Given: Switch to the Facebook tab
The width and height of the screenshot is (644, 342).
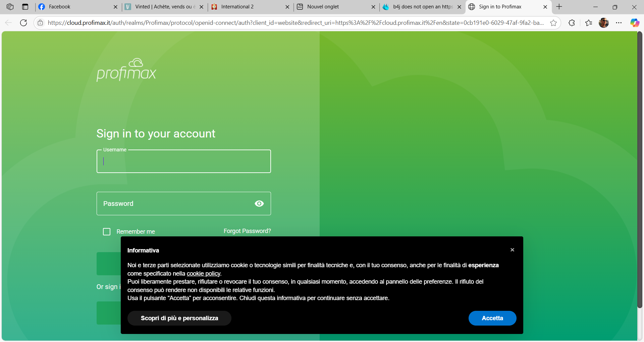Looking at the screenshot, I should pos(77,7).
